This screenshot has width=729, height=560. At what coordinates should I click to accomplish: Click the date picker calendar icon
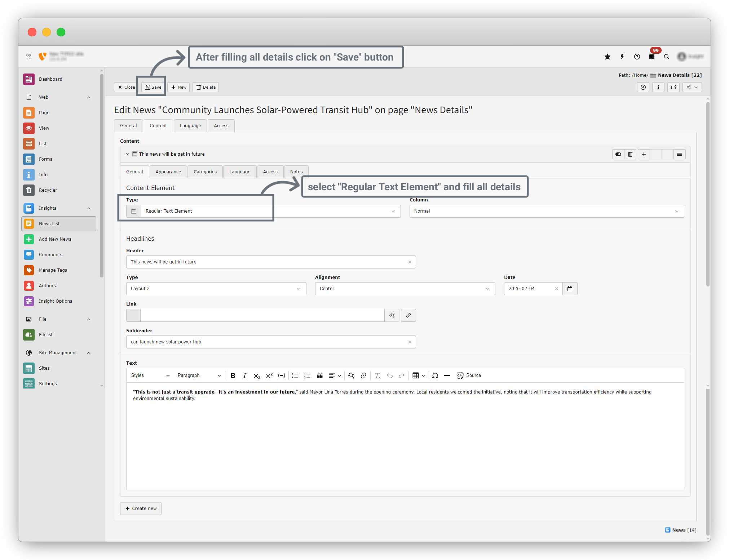[570, 289]
